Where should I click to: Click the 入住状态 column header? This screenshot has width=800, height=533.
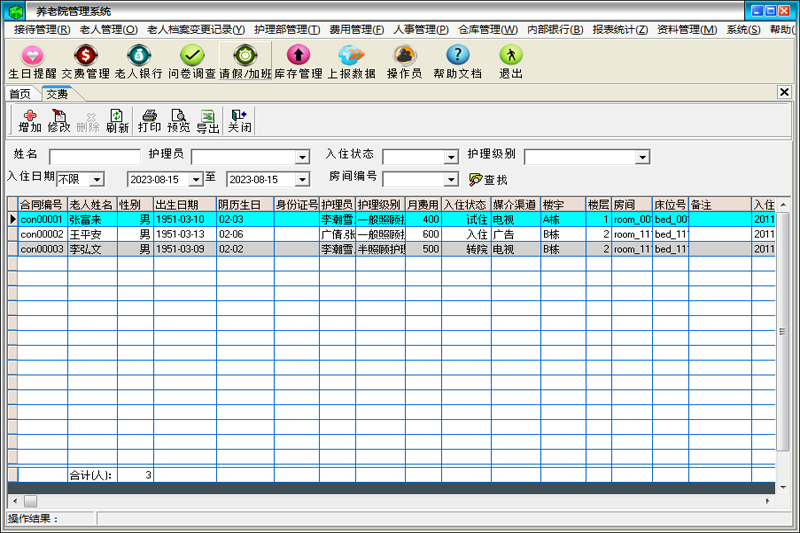(x=466, y=205)
